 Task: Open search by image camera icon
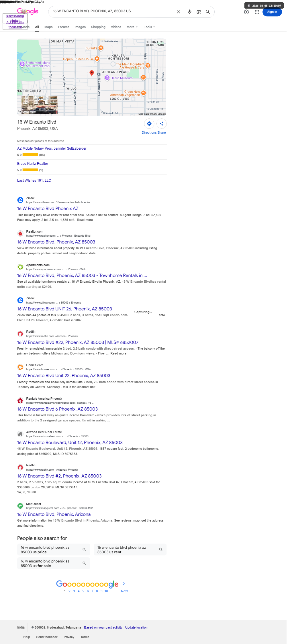click(x=199, y=12)
